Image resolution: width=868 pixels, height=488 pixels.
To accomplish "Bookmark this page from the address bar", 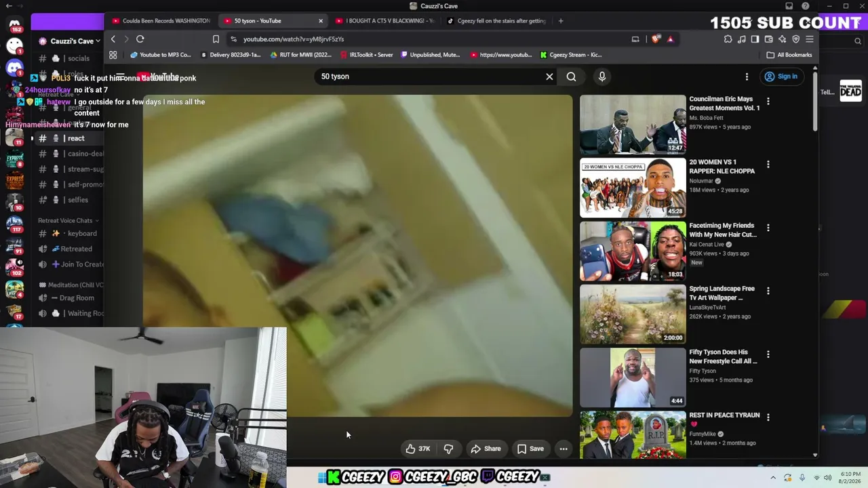I will coord(216,39).
